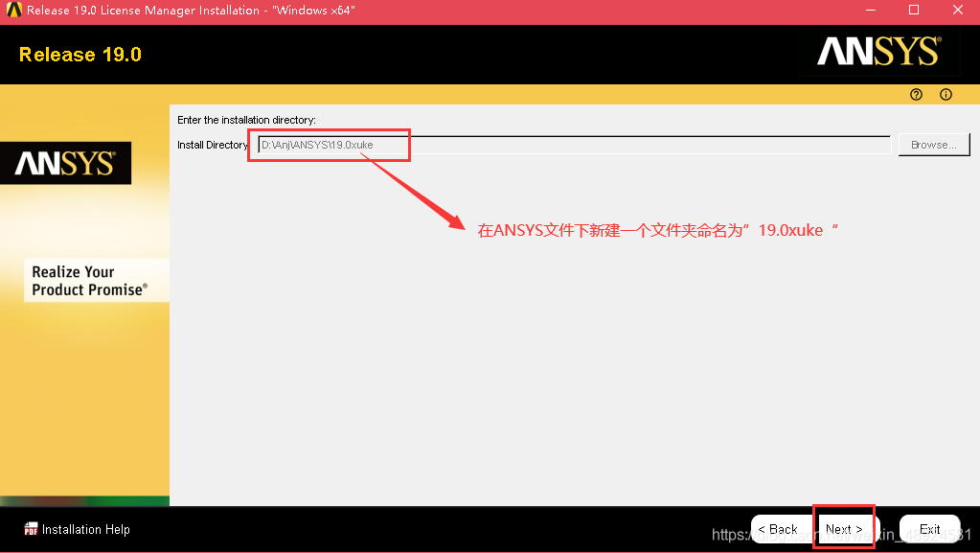Click the Installation Help link

point(85,529)
